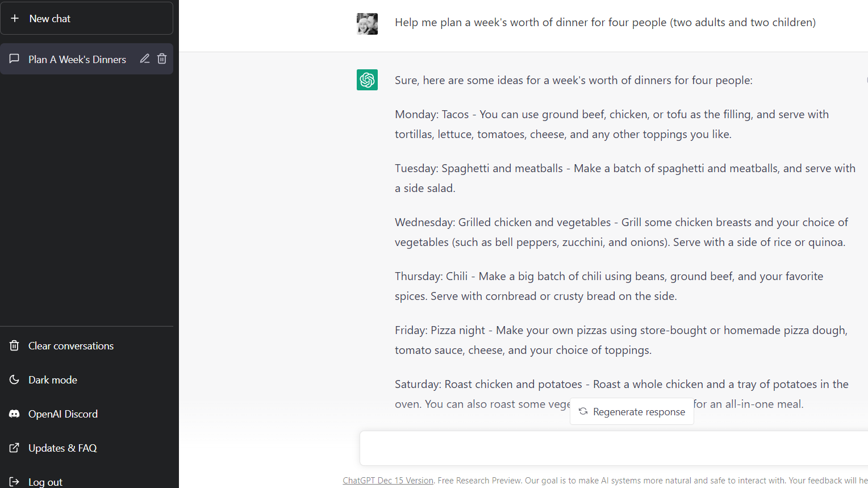The height and width of the screenshot is (488, 868).
Task: Click the message input field
Action: coord(614,448)
